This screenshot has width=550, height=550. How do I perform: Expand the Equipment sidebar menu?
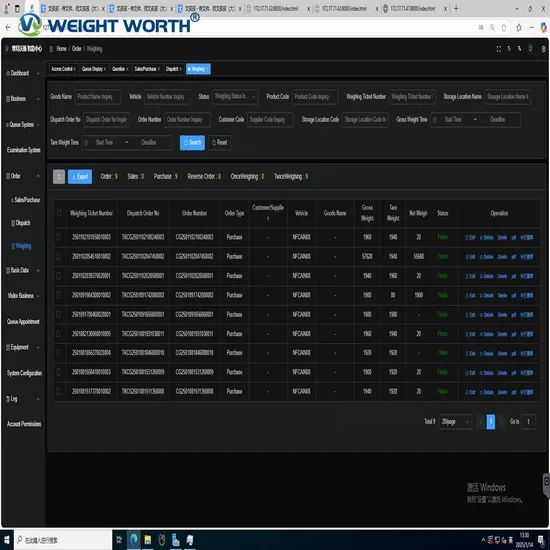tap(23, 347)
